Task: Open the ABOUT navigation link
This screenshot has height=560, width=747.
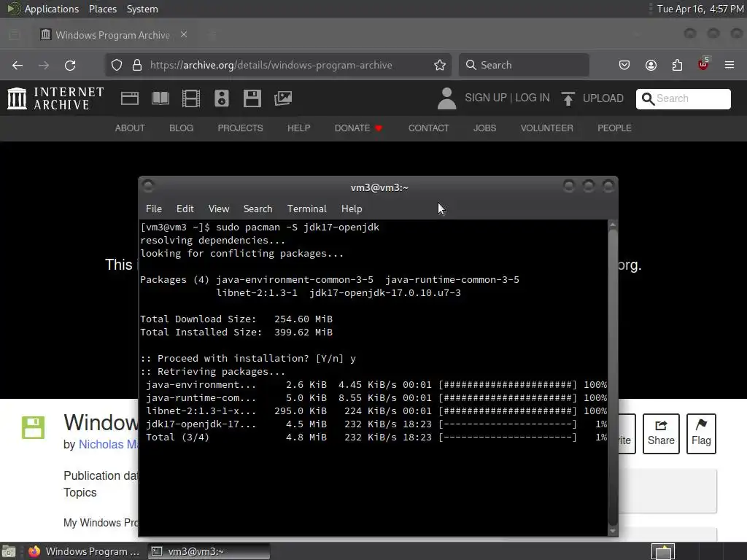Action: pyautogui.click(x=130, y=128)
